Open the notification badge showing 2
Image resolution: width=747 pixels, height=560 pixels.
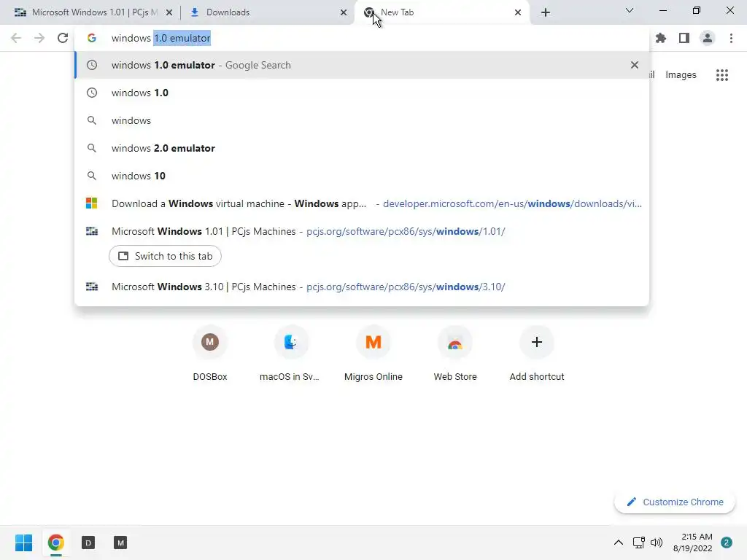(727, 542)
